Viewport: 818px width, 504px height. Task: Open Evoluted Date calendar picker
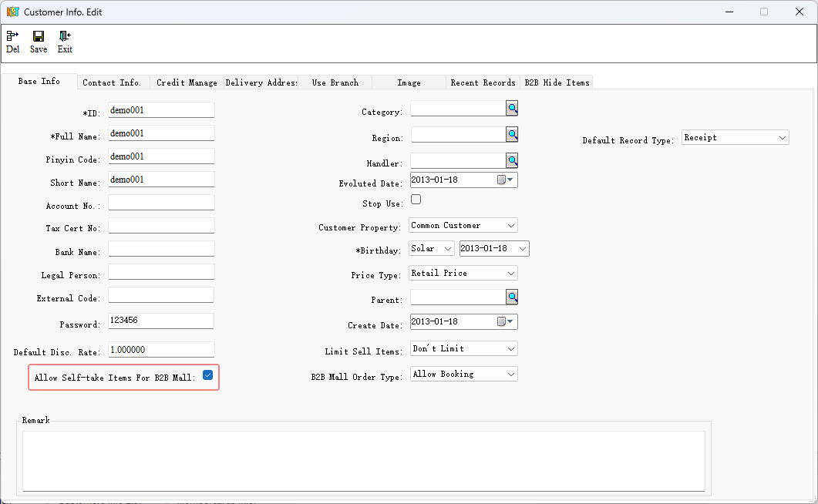coord(505,180)
